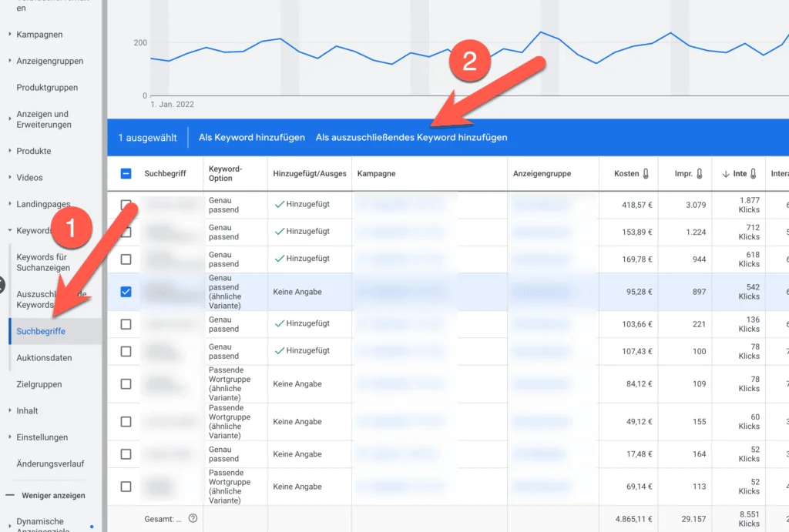Click Weniger anzeigen in sidebar

pos(53,495)
